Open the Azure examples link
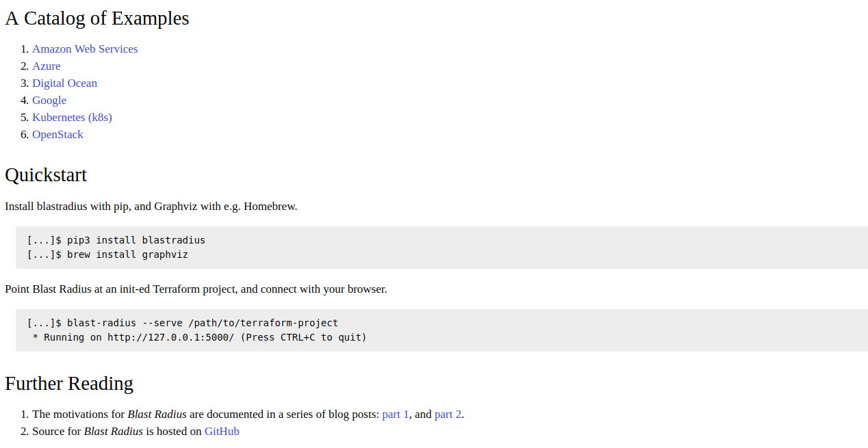868x448 pixels. coord(47,66)
